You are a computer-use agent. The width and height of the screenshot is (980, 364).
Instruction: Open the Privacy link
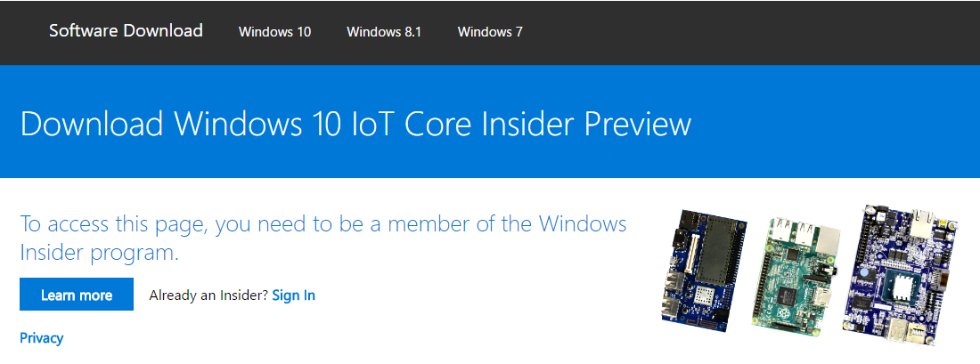tap(41, 338)
